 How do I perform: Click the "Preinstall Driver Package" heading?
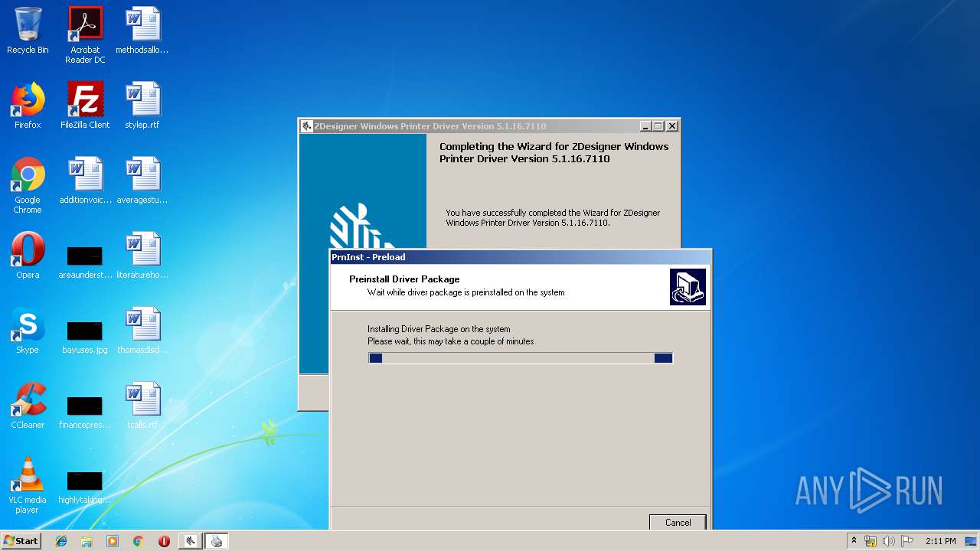[404, 279]
